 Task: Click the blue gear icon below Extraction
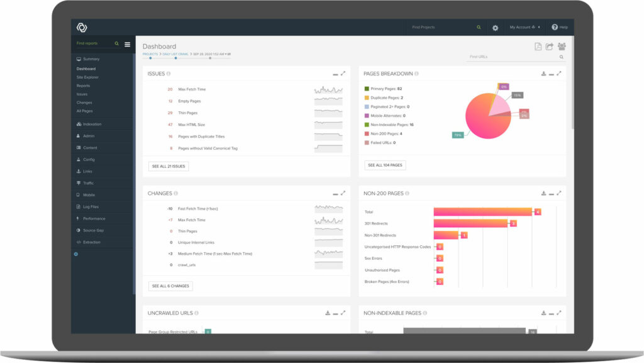pyautogui.click(x=76, y=254)
